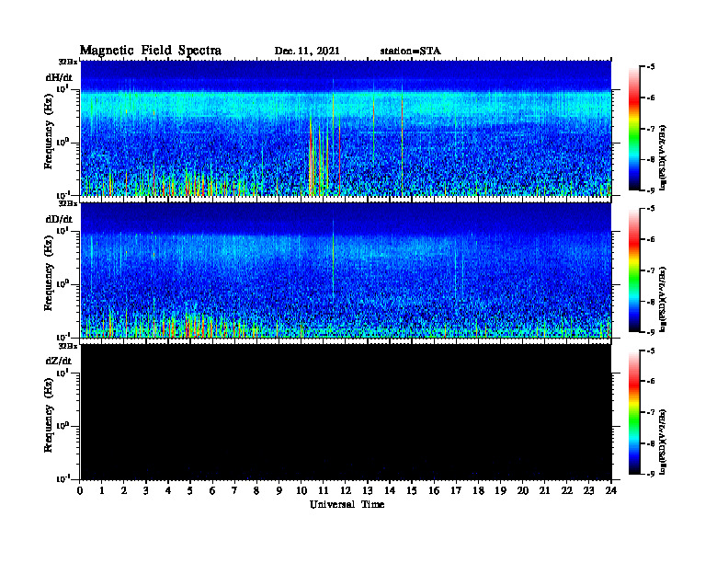Click the dH/dt spectrogram plot area
The height and width of the screenshot is (563, 728).
tap(346, 128)
